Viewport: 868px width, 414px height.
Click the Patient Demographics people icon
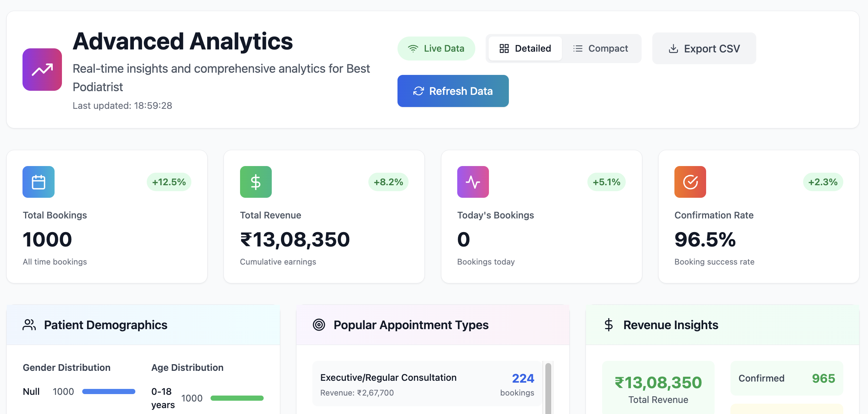tap(29, 325)
